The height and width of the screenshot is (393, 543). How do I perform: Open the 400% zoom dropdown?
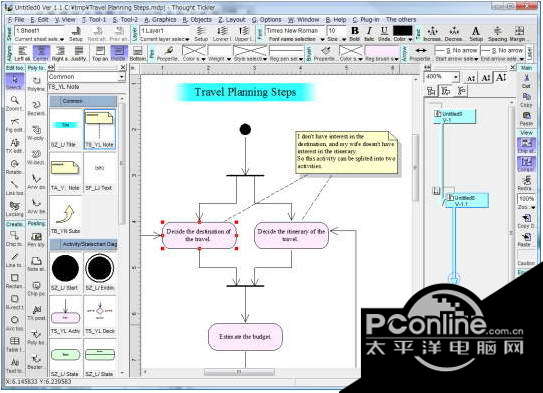tap(456, 77)
